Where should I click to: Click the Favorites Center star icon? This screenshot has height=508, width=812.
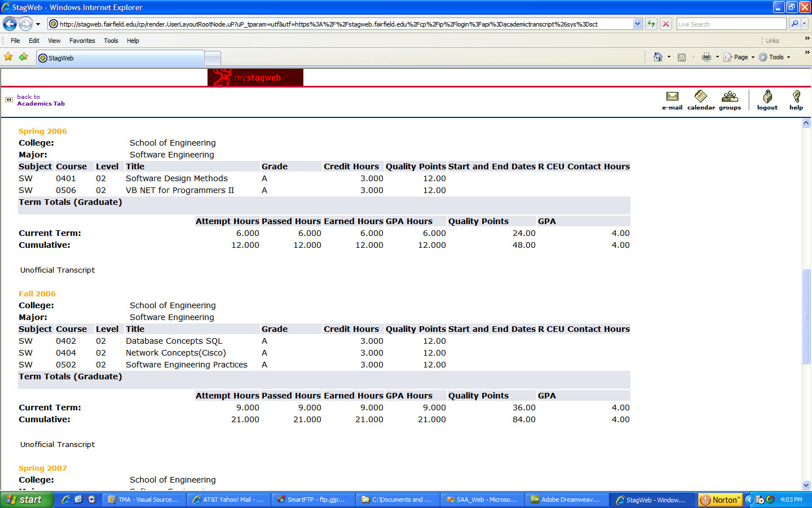8,57
